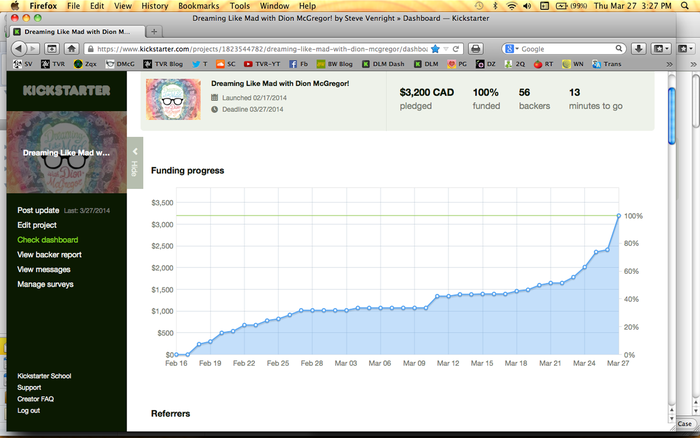
Task: Open the TVR Blog bookmark
Action: coord(163,64)
